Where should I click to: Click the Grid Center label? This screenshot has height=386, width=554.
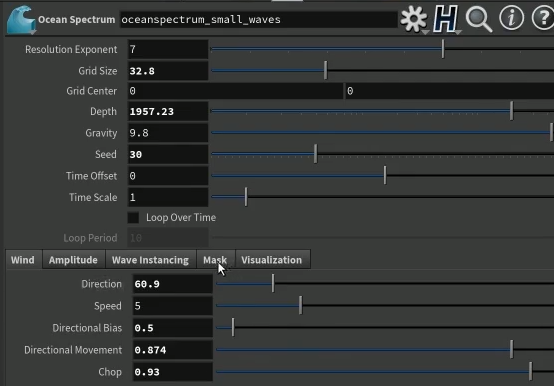92,91
